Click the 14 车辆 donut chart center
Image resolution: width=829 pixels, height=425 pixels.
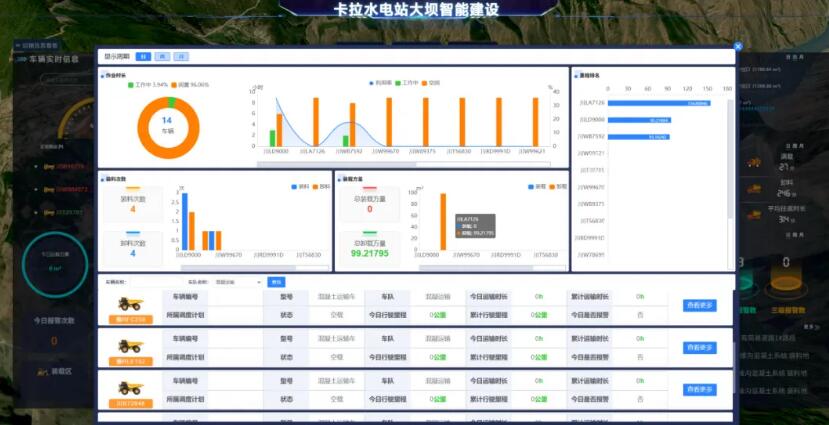tap(167, 125)
